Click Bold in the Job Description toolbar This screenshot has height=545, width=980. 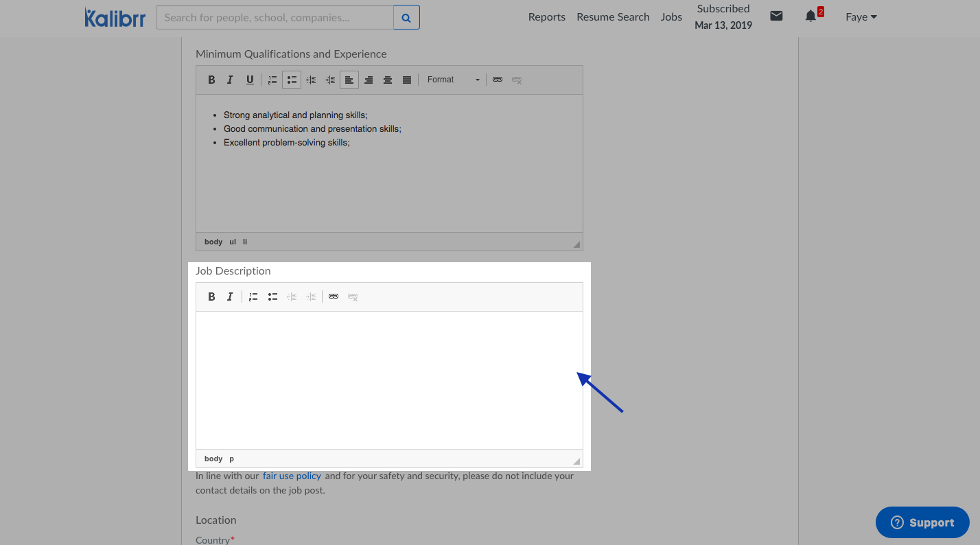coord(211,297)
